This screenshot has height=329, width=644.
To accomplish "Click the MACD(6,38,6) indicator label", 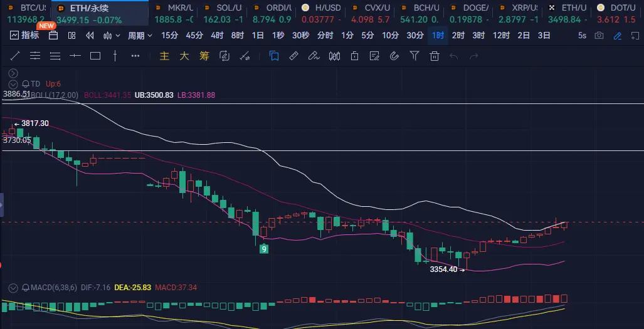I will coord(55,288).
